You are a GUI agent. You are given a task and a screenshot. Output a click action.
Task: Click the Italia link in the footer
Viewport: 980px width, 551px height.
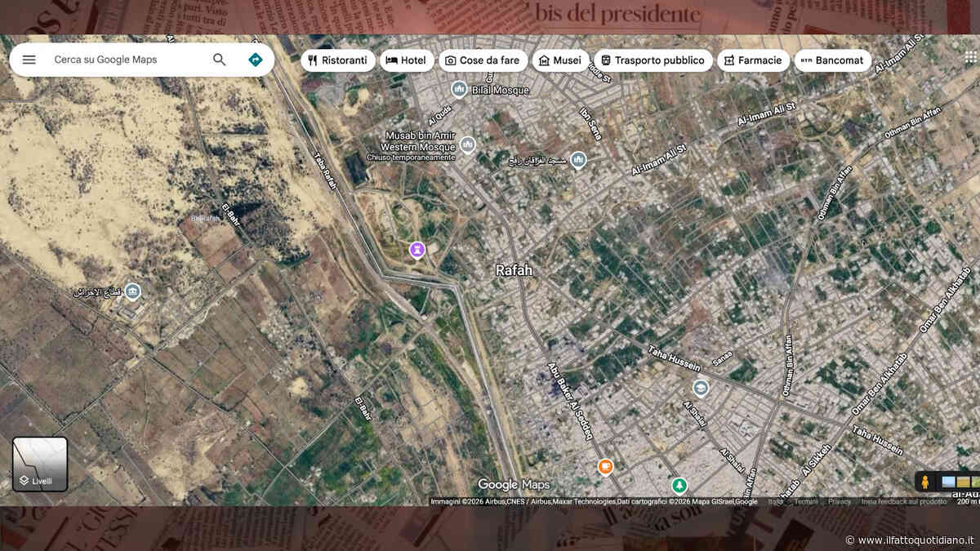tap(775, 501)
